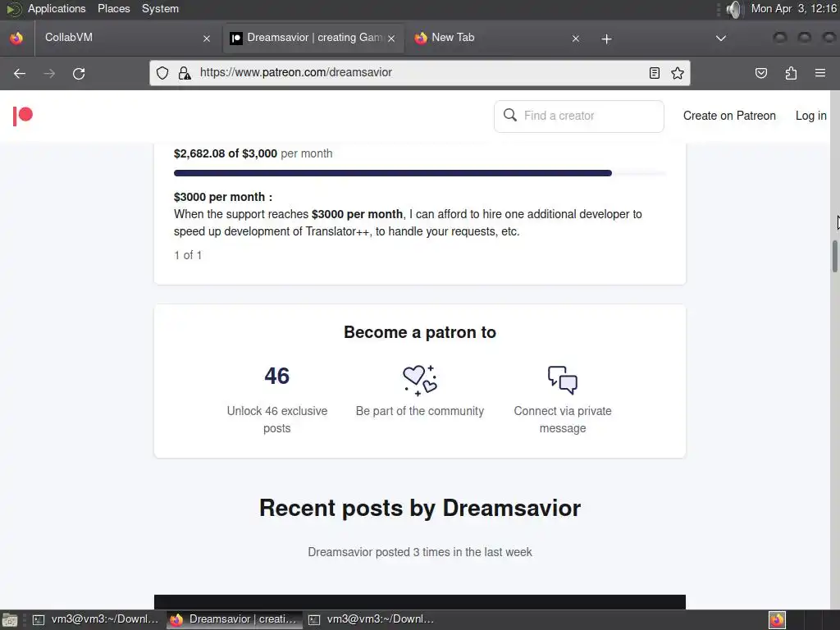Click the hearts community icon

click(x=420, y=381)
